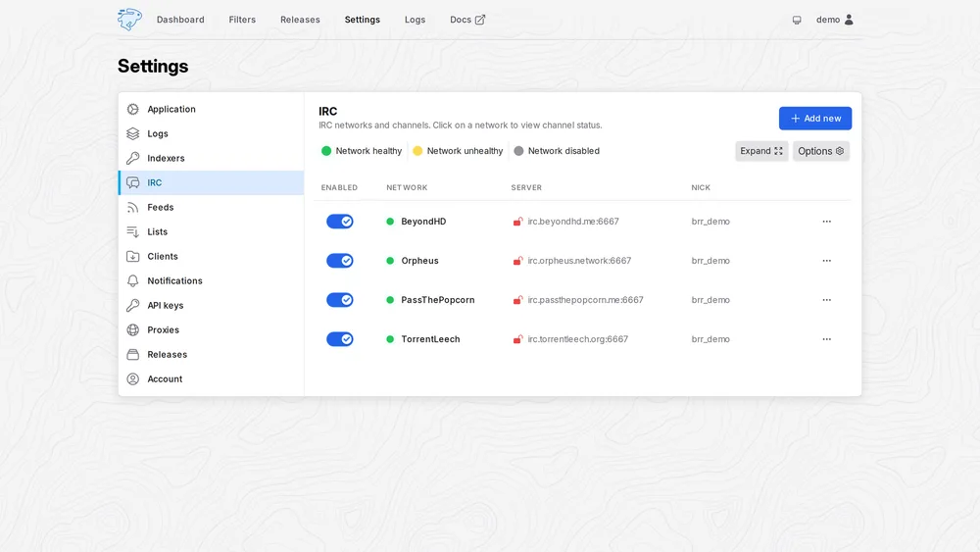Click PassThePopcorn's red unlocked padlock icon

pyautogui.click(x=517, y=300)
